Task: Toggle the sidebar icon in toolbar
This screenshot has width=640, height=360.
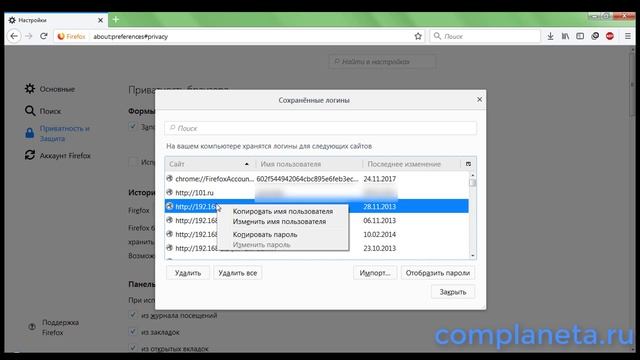Action: point(580,36)
